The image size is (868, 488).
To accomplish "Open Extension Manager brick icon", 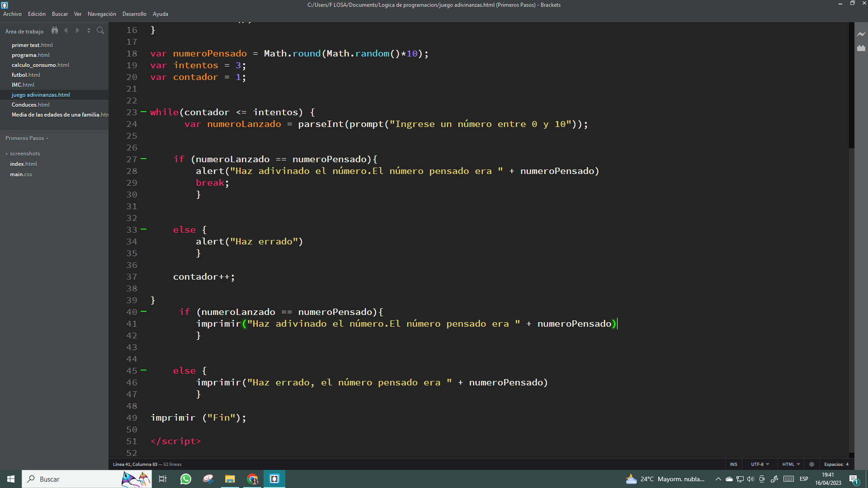I will pyautogui.click(x=861, y=48).
